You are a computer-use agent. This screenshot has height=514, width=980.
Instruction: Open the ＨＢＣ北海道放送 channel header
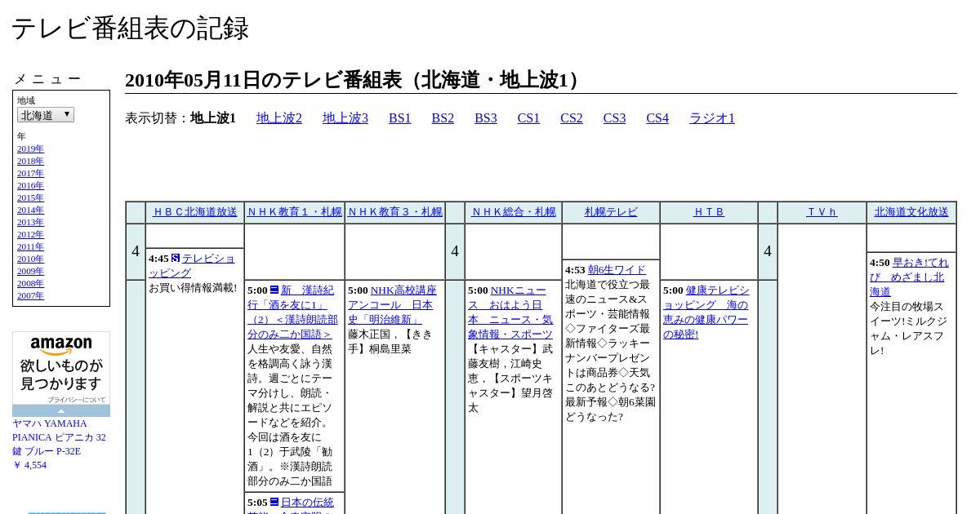tap(194, 212)
